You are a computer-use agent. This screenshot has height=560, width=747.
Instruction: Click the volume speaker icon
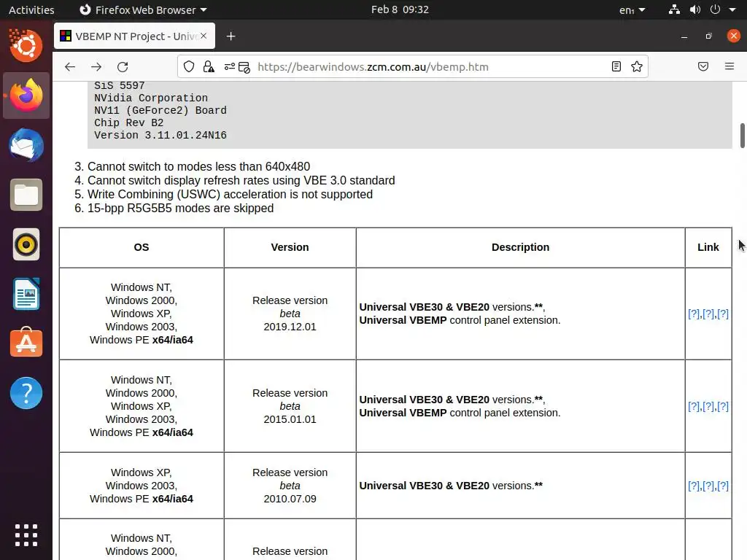coord(695,9)
